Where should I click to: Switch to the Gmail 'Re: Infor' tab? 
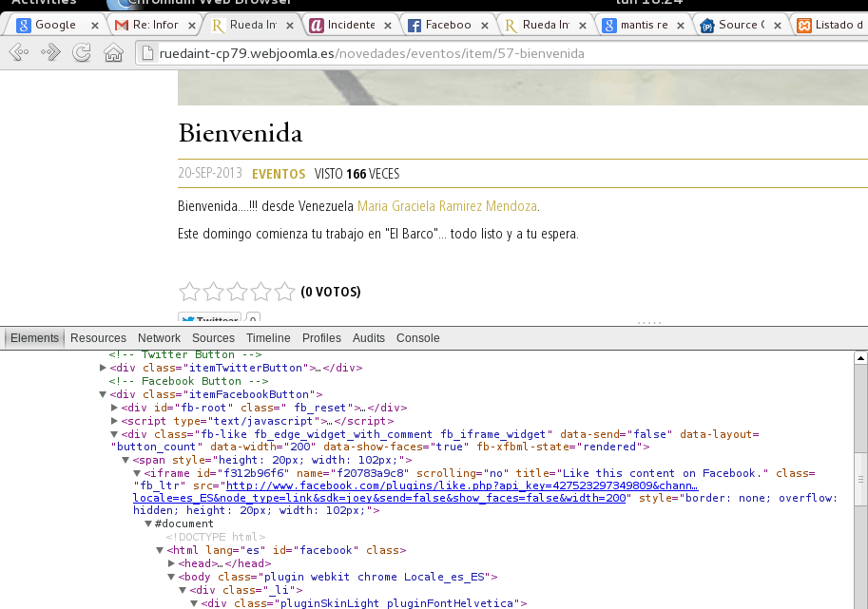click(x=153, y=25)
